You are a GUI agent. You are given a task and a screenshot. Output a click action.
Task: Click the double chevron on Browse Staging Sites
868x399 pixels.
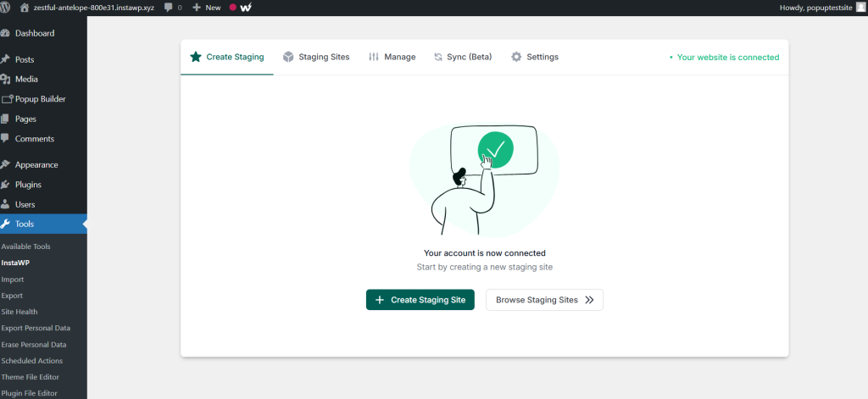tap(590, 300)
